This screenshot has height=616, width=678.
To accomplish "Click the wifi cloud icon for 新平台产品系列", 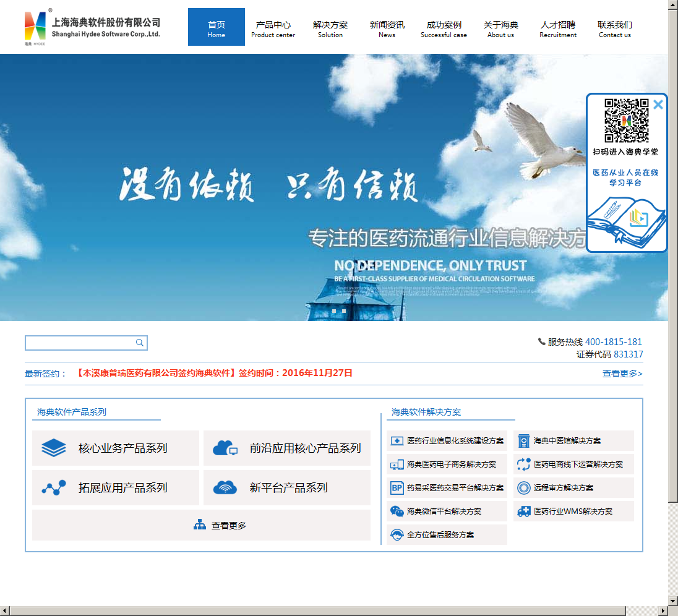I will (225, 487).
